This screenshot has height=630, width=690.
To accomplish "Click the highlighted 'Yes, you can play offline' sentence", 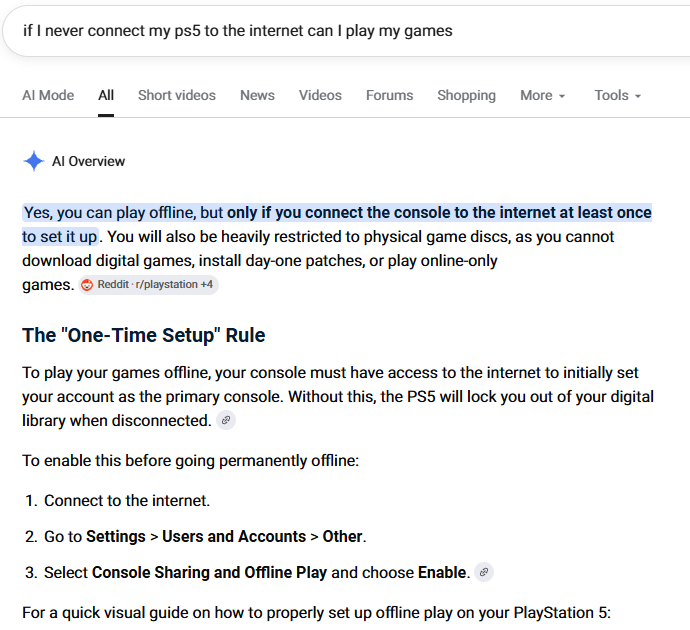I will tap(337, 224).
